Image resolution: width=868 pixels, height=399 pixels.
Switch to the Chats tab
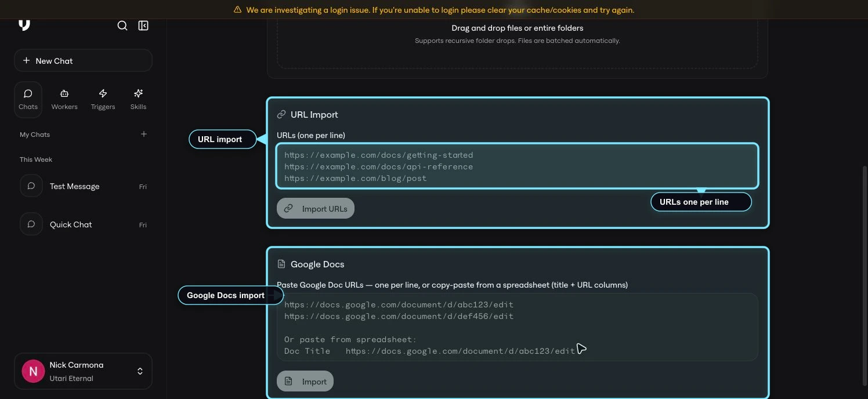pyautogui.click(x=28, y=99)
